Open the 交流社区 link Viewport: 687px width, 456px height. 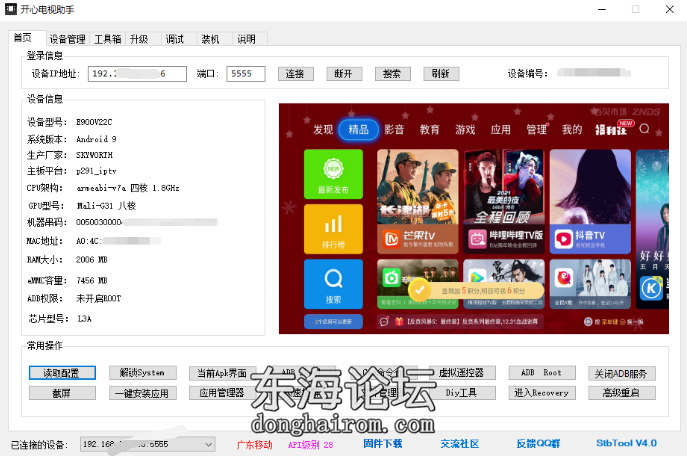[x=460, y=444]
